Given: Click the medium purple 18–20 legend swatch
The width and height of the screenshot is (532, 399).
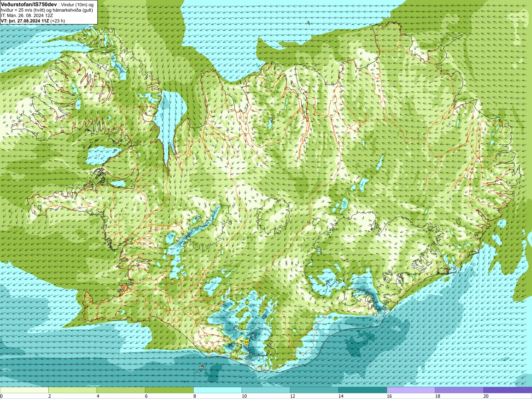Looking at the screenshot, I should (x=459, y=390).
